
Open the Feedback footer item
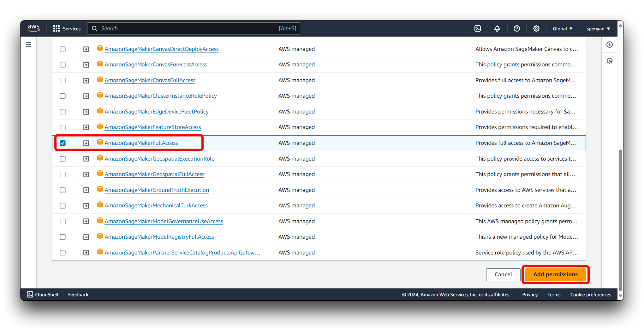tap(78, 294)
